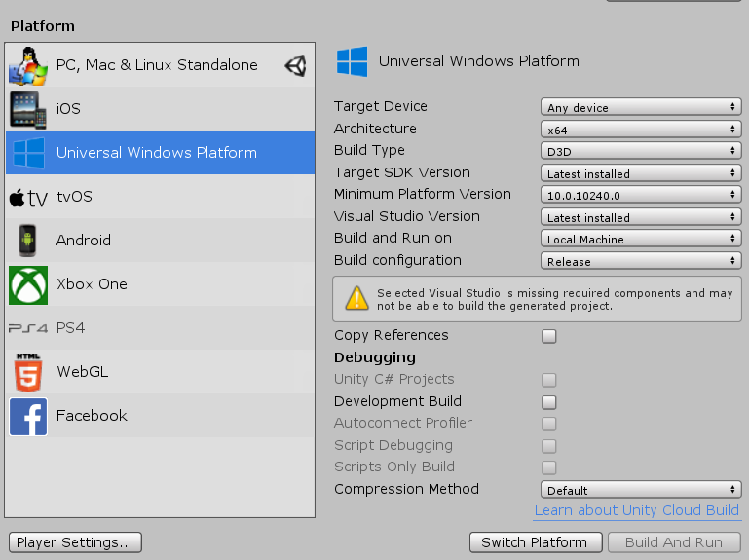Select the WebGL platform
The width and height of the screenshot is (749, 560).
click(x=161, y=372)
